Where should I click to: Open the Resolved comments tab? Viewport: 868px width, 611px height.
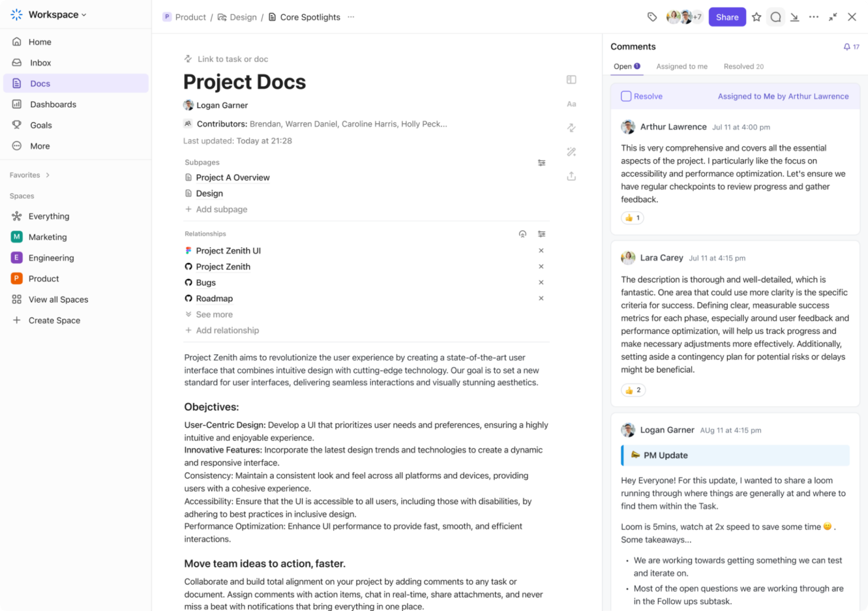743,66
